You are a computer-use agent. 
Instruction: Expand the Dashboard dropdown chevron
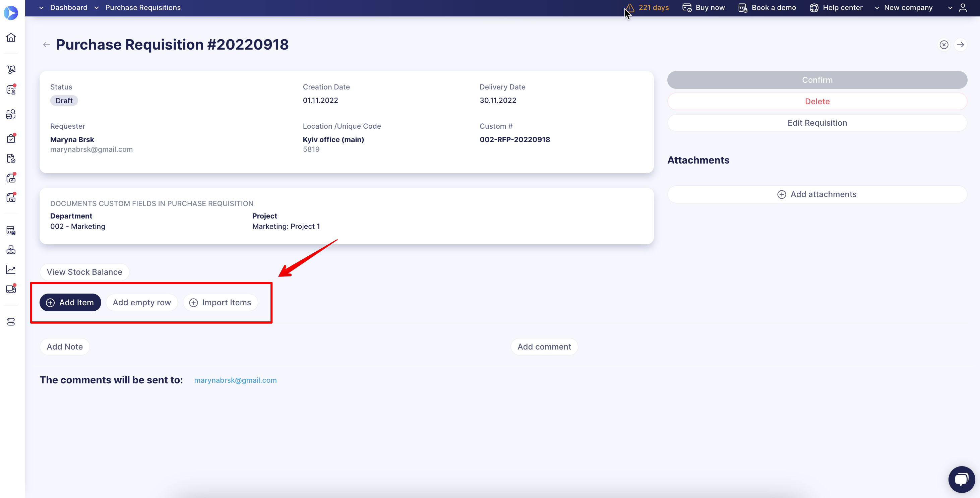pos(41,8)
